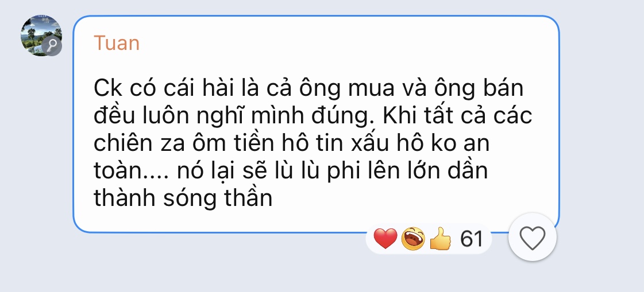This screenshot has height=292, width=644.
Task: Click the word đúng in the message
Action: (342, 116)
